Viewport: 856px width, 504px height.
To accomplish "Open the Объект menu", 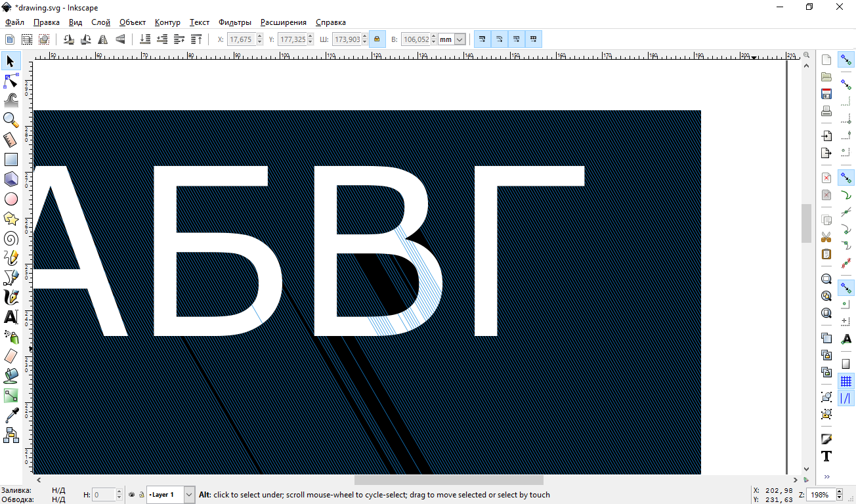I will (133, 22).
